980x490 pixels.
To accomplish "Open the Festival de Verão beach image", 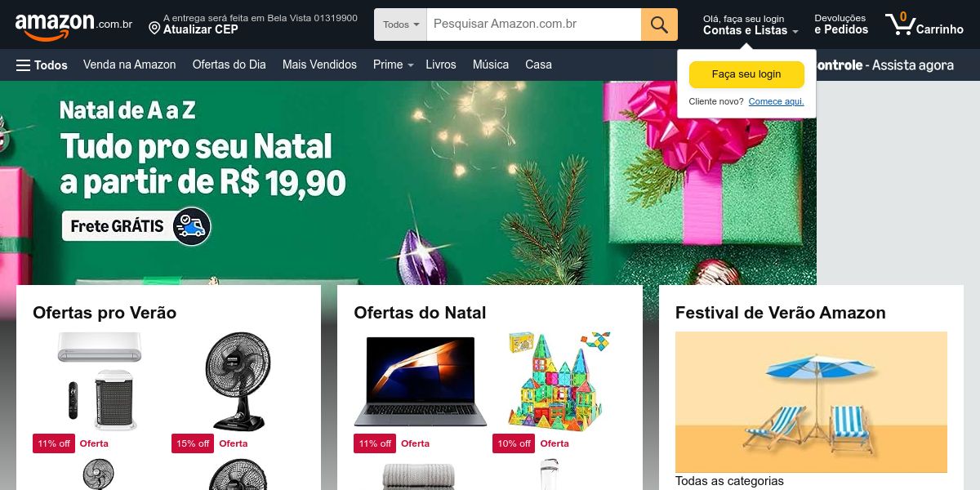I will point(811,402).
